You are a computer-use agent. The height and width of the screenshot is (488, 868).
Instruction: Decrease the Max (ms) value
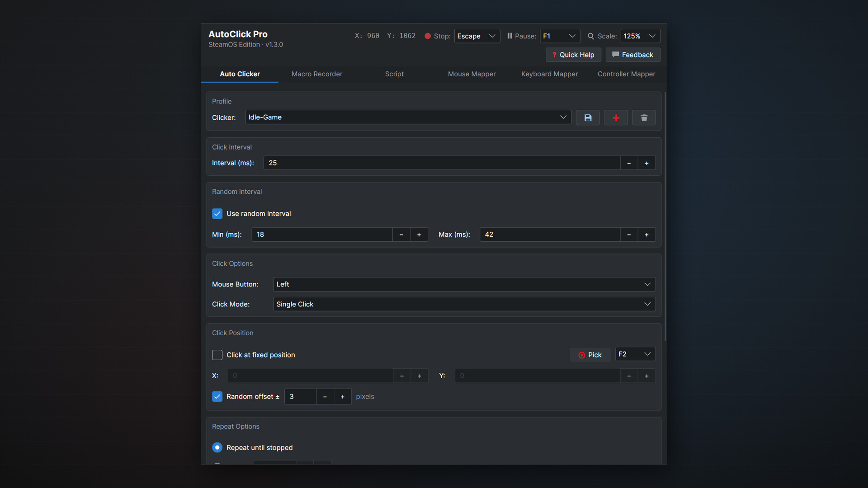click(629, 235)
